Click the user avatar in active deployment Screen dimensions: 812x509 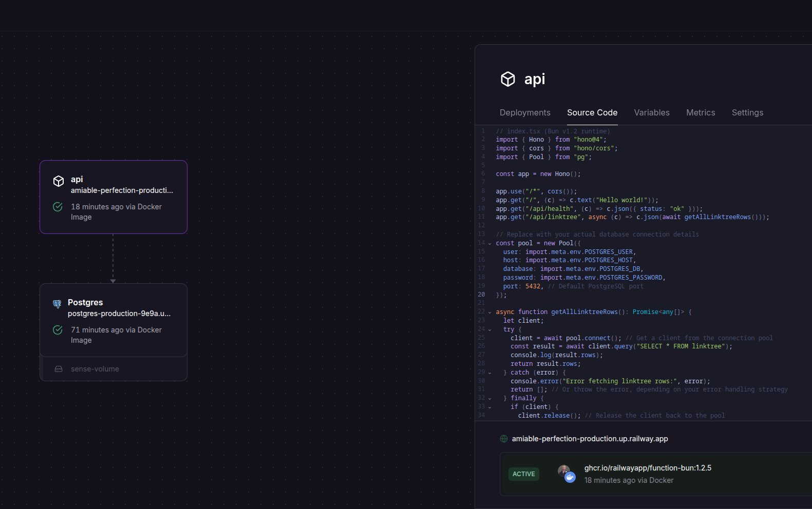coord(564,471)
